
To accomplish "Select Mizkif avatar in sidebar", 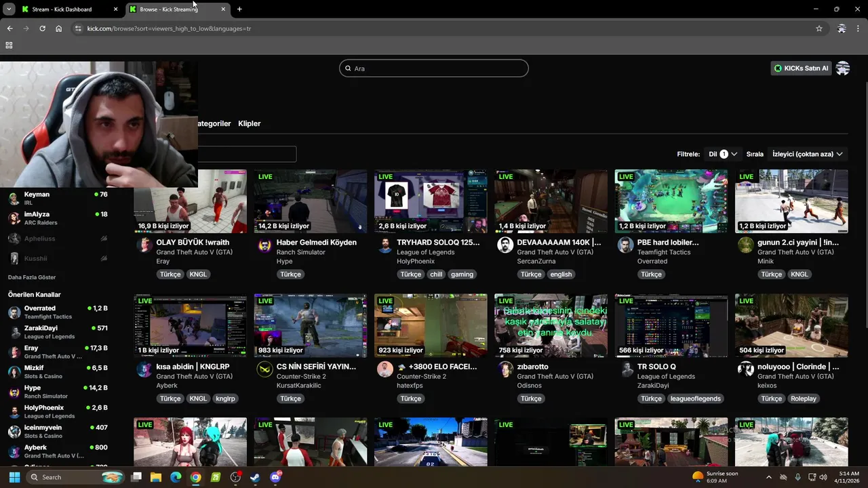I will click(x=14, y=371).
